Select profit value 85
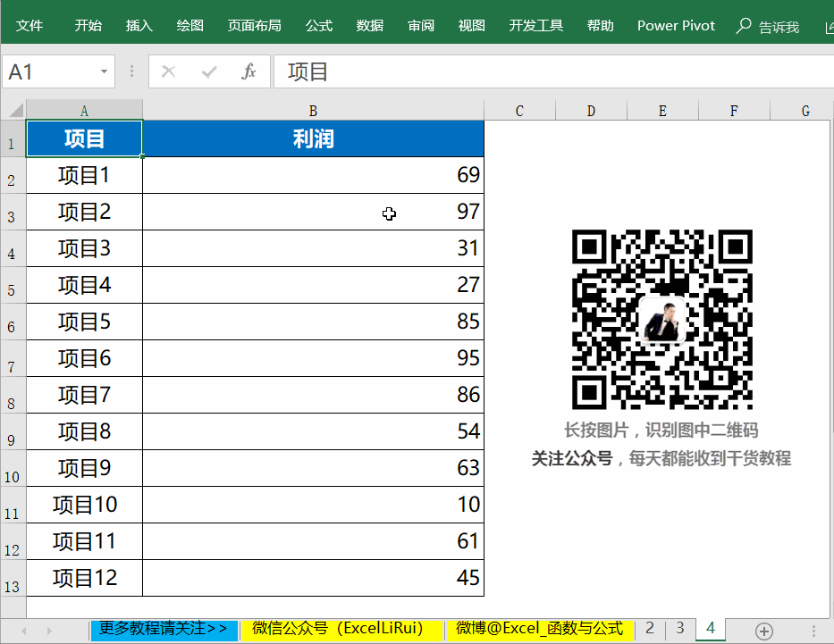Viewport: 834px width, 644px height. [313, 322]
